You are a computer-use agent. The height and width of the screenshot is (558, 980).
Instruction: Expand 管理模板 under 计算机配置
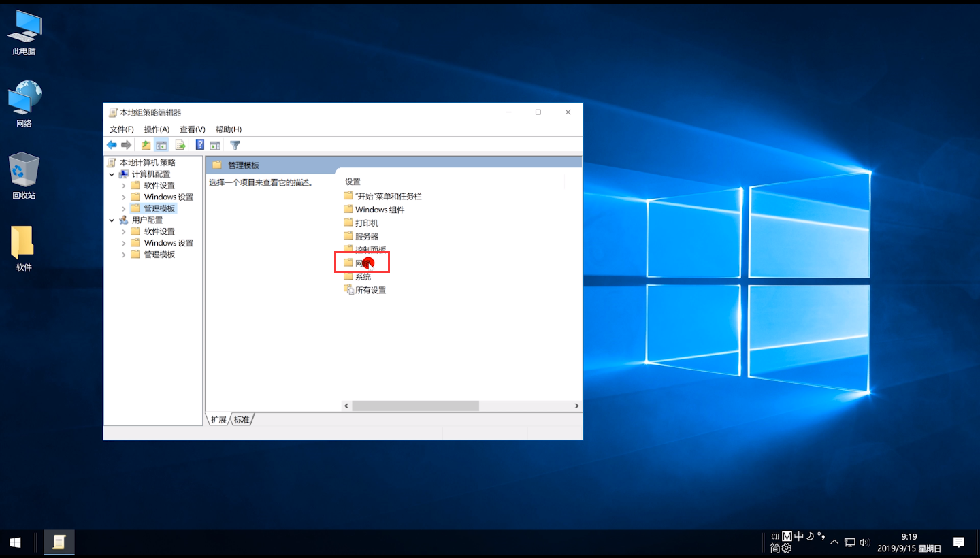point(124,209)
